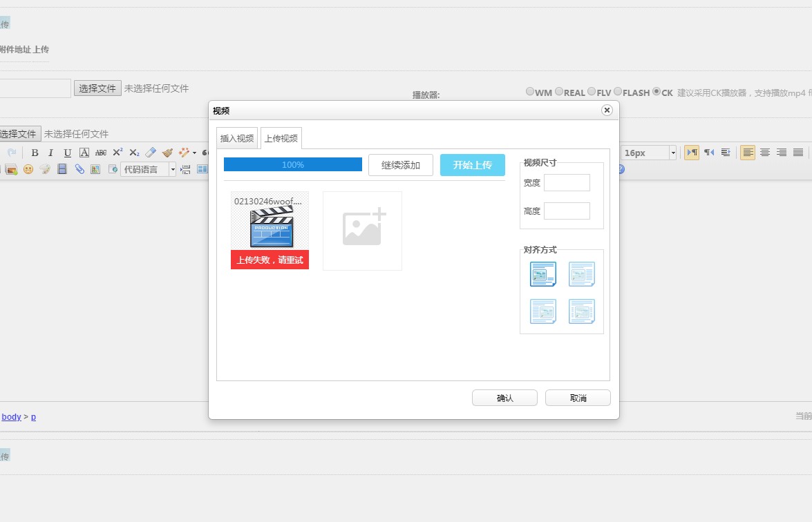
Task: Click the paperclip attachment icon
Action: pyautogui.click(x=79, y=169)
